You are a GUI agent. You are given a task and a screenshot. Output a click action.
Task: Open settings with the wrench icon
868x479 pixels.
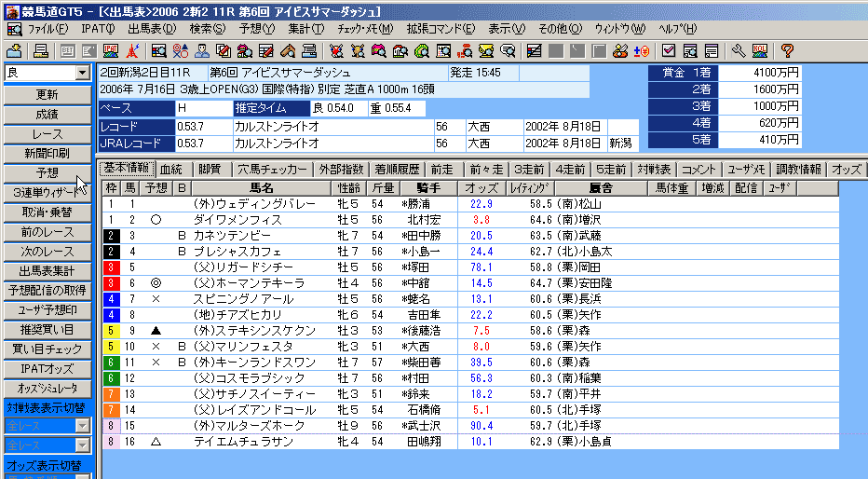[739, 50]
